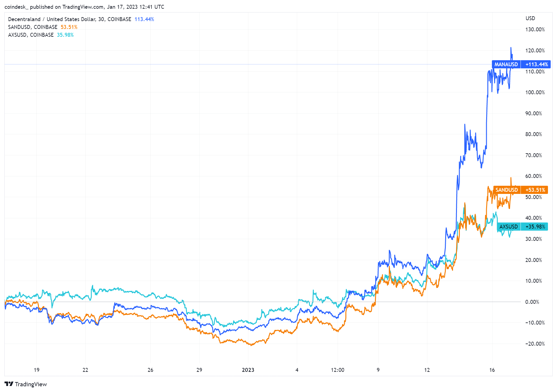
Task: Select the Decentraland / United States Dollar legend
Action: coord(69,19)
